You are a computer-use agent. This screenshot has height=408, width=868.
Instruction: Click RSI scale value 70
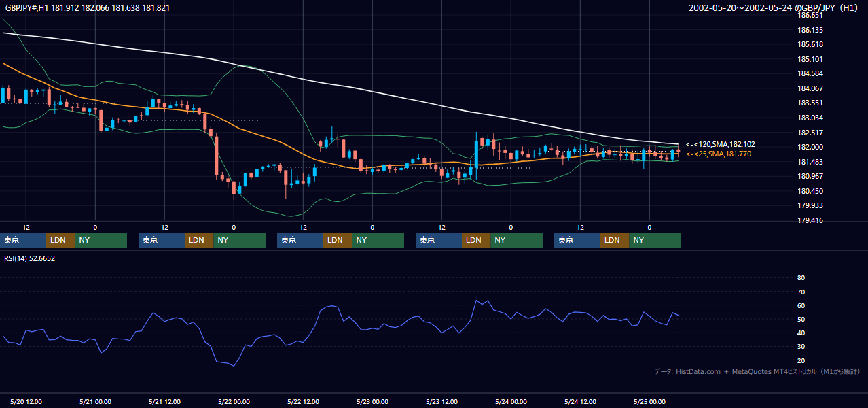pyautogui.click(x=801, y=292)
